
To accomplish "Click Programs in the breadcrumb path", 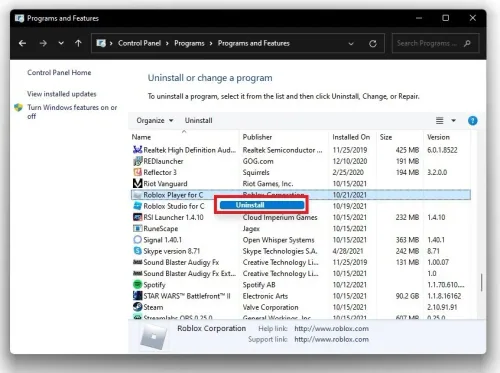I will [x=189, y=43].
